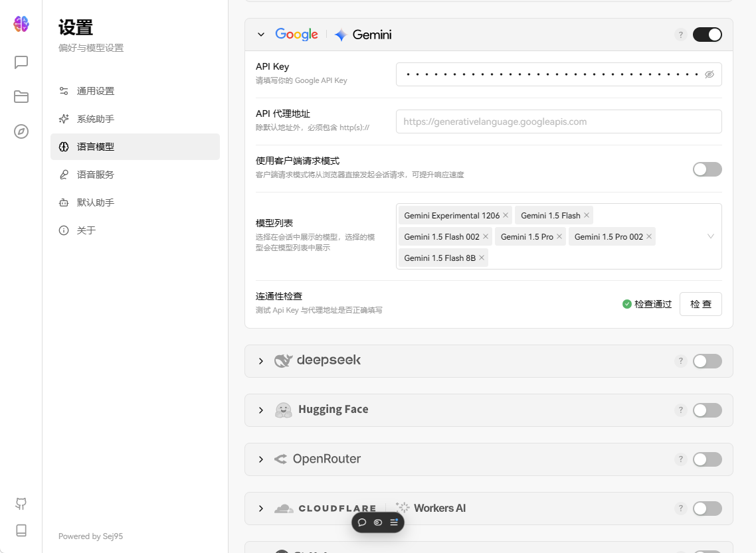Open the 模型列表 dropdown arrow
756x553 pixels.
coord(711,236)
